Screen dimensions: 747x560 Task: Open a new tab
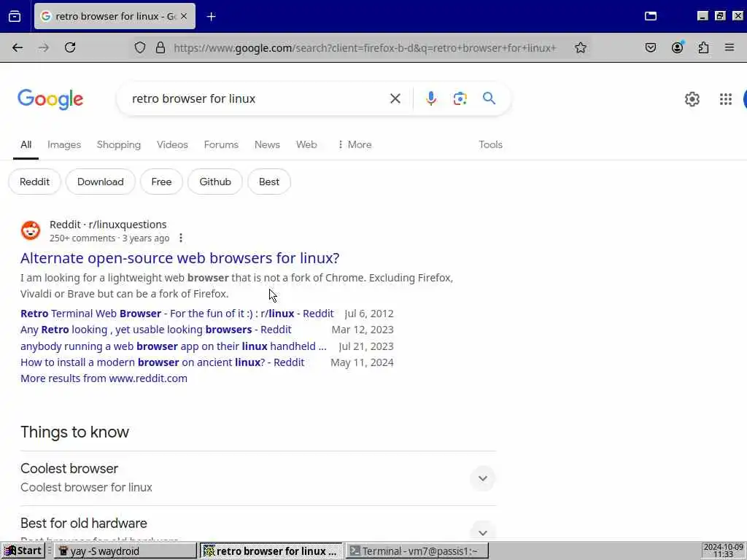pos(211,17)
